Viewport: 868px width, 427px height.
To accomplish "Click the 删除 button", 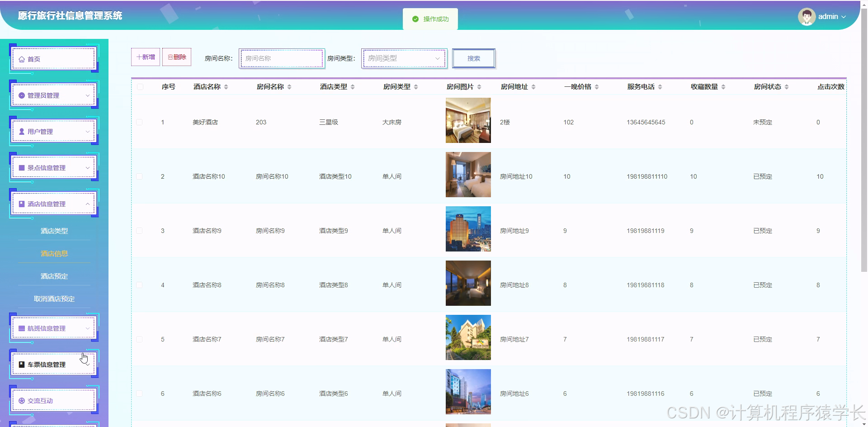I will tap(177, 57).
